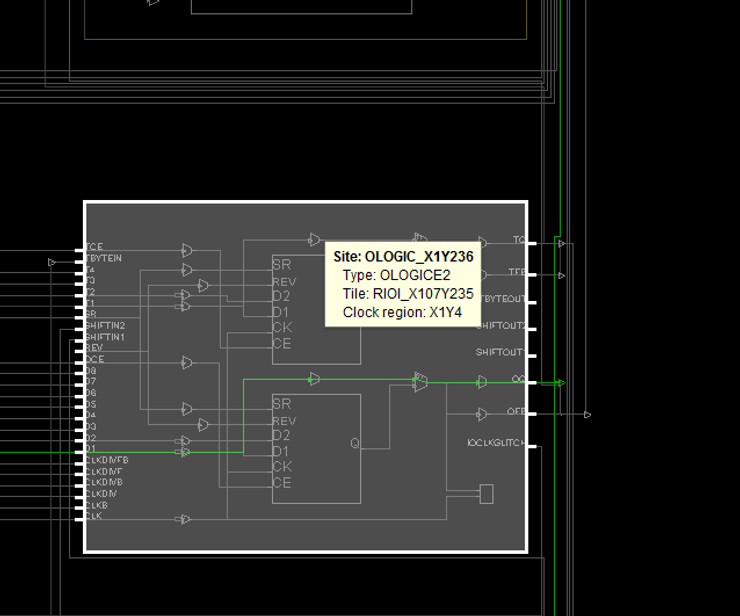Click the highlighted D1 input pin

click(x=79, y=451)
